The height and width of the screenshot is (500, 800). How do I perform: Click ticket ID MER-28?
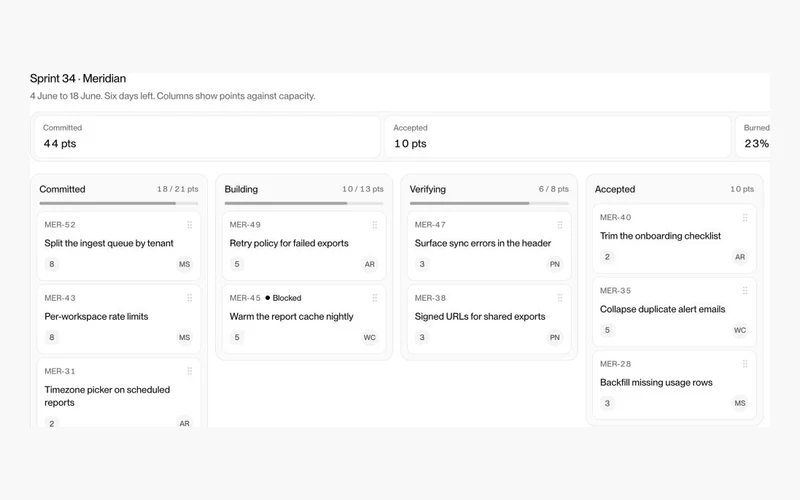pyautogui.click(x=615, y=364)
